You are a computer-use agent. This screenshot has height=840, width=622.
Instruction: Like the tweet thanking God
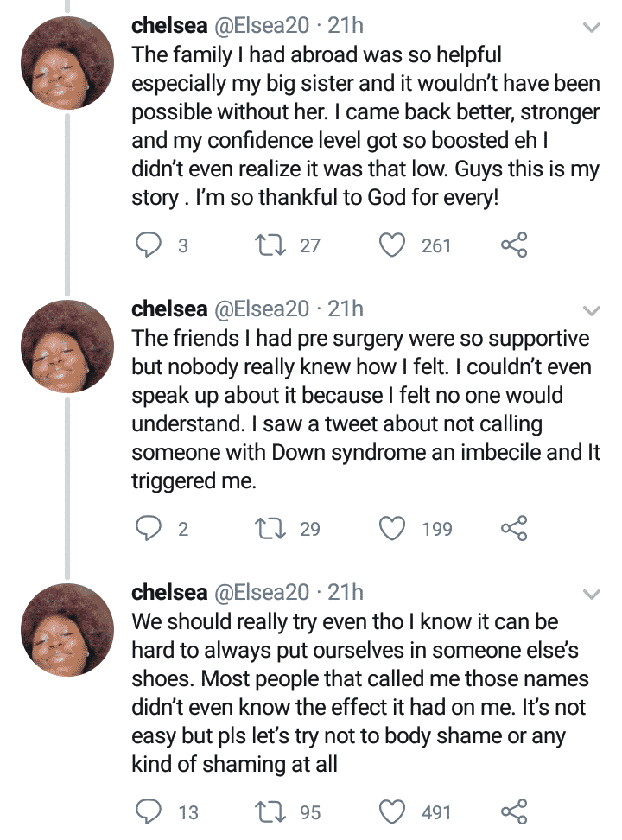click(392, 245)
